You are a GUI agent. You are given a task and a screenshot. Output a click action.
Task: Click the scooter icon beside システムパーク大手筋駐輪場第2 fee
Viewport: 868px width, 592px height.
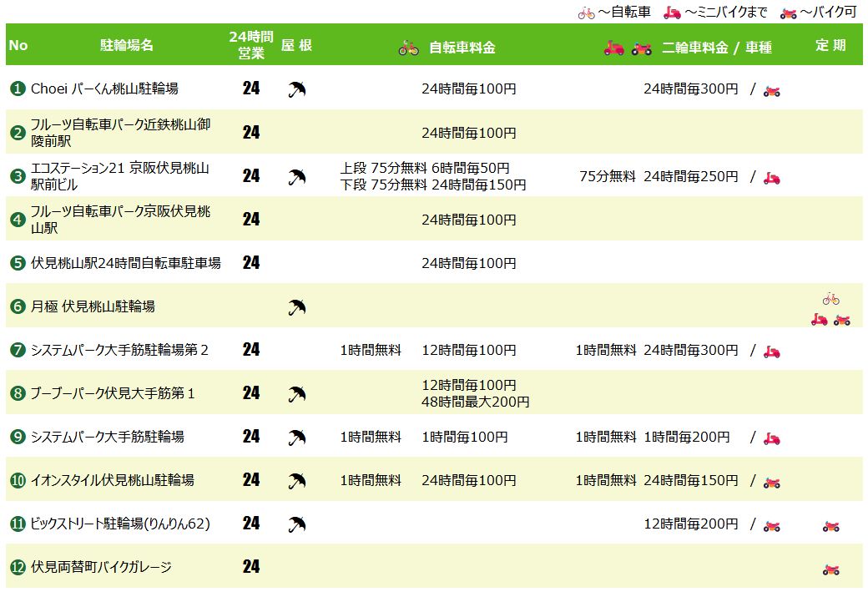tap(771, 351)
